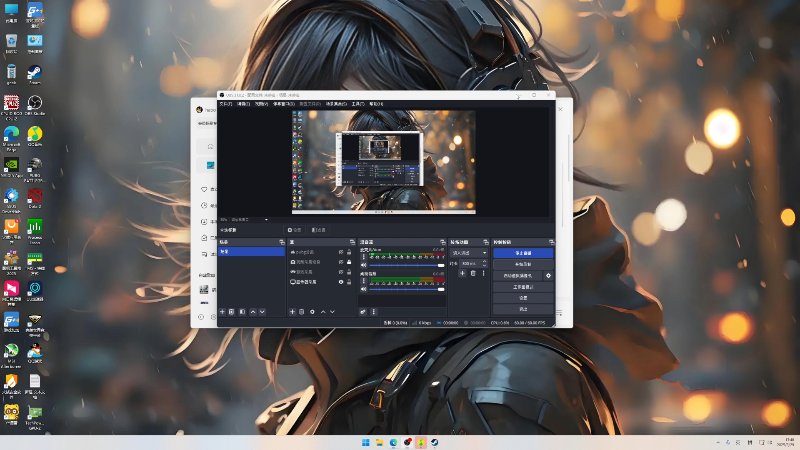Remove the selected scene with the trash icon
Screen dimensions: 800x450
click(x=232, y=312)
